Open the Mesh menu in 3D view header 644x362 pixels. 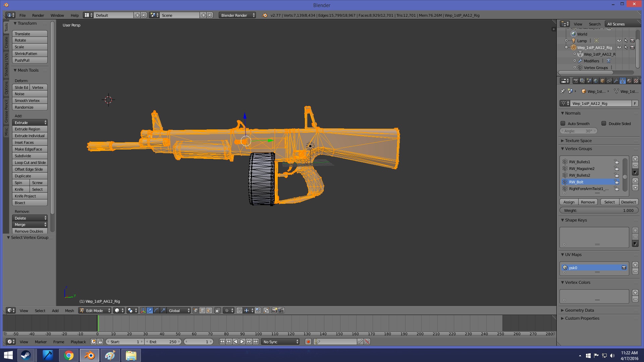click(69, 311)
